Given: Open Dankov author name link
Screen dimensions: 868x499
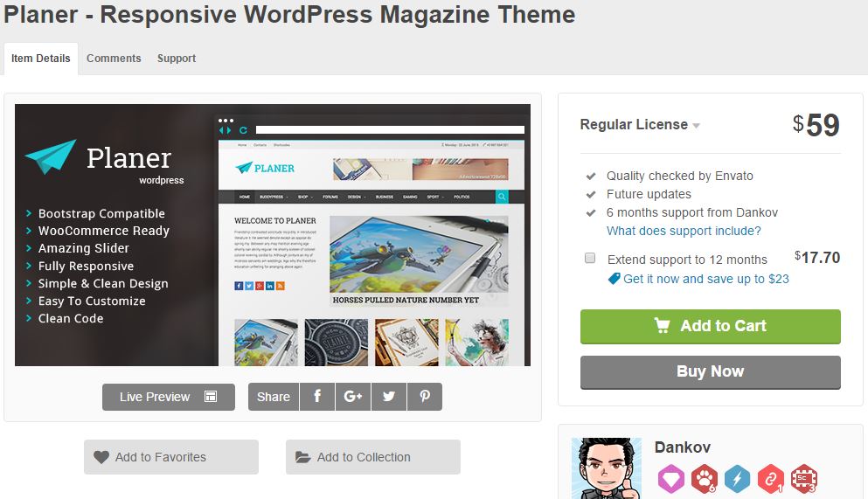Looking at the screenshot, I should pyautogui.click(x=682, y=447).
